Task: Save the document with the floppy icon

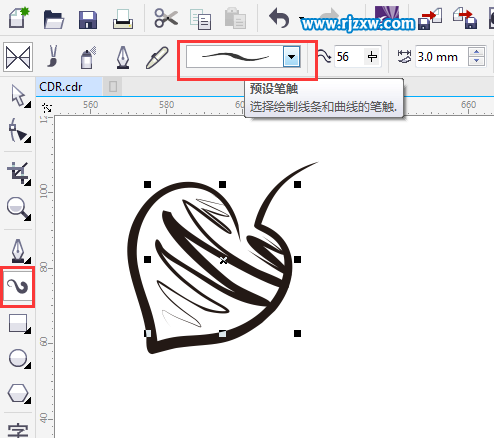Action: (88, 19)
